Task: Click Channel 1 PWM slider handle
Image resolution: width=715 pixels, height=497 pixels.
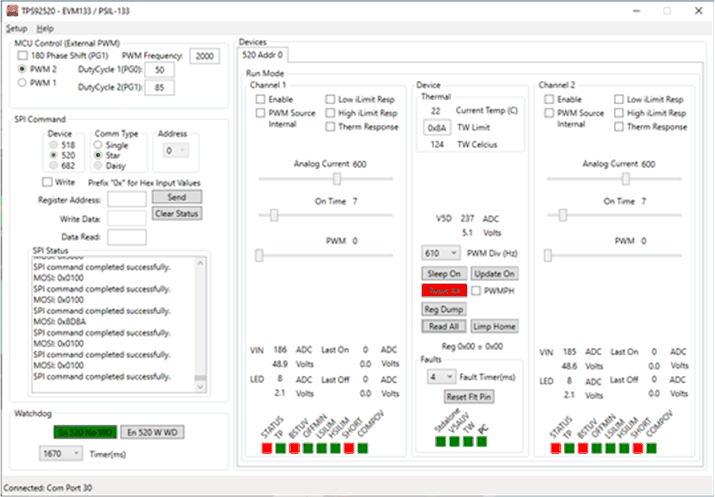Action: coord(259,255)
